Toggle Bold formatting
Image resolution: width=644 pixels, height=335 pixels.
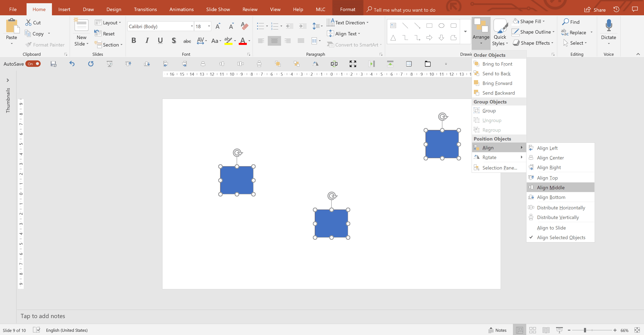(x=134, y=40)
